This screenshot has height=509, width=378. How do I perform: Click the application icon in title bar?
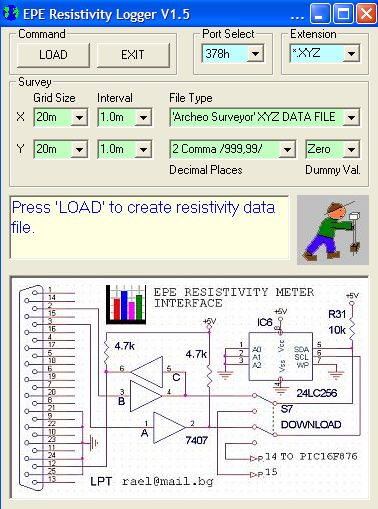[11, 14]
